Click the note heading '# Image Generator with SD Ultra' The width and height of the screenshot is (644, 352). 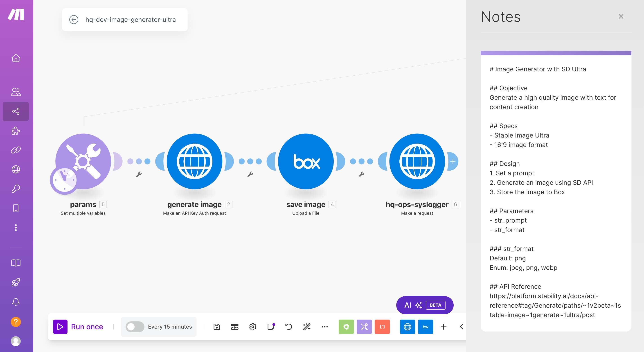click(538, 69)
